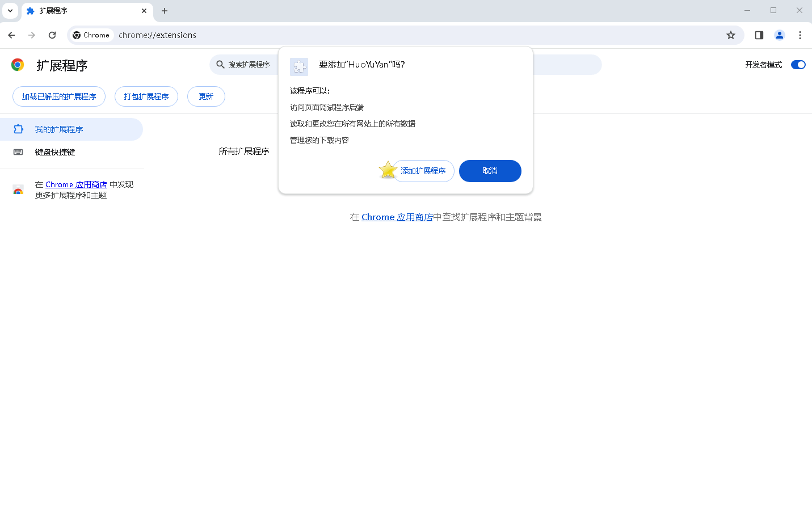Bookmark this page with the star icon
Image resolution: width=812 pixels, height=531 pixels.
click(x=731, y=35)
